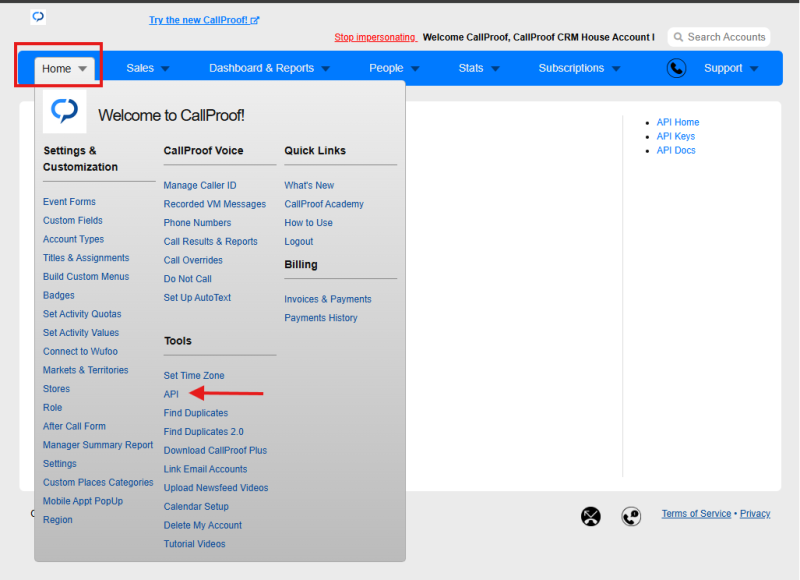Open Terms of Service link
The image size is (800, 580).
click(x=696, y=514)
